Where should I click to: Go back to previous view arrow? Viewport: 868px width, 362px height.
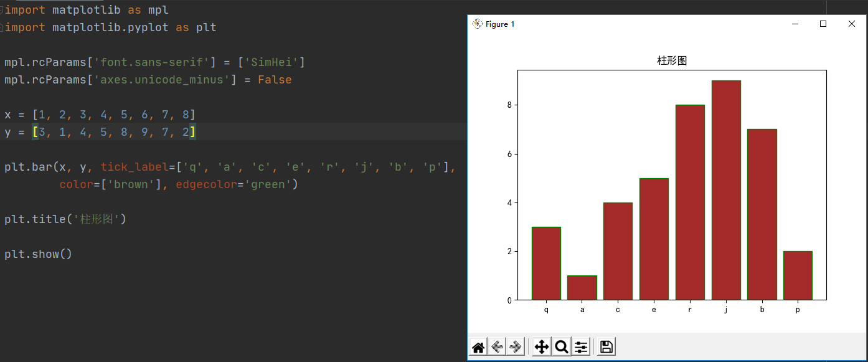click(x=497, y=347)
